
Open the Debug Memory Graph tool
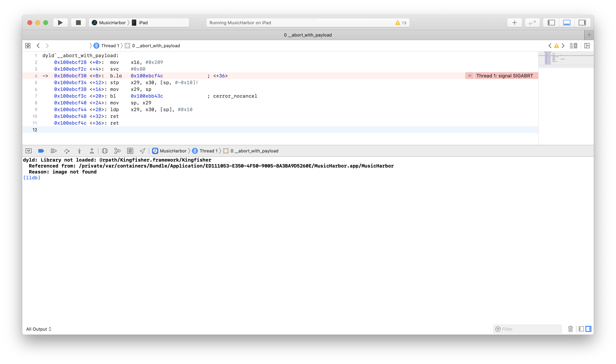click(117, 151)
